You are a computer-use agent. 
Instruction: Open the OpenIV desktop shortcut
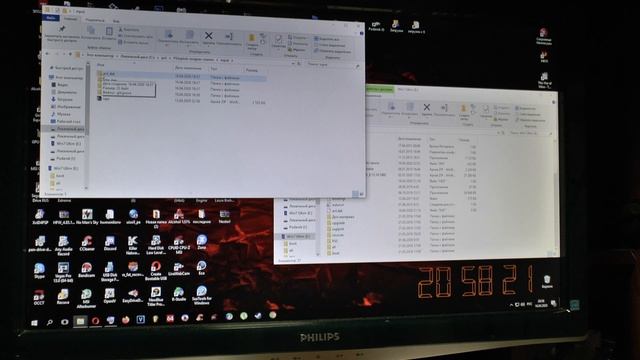click(x=109, y=297)
